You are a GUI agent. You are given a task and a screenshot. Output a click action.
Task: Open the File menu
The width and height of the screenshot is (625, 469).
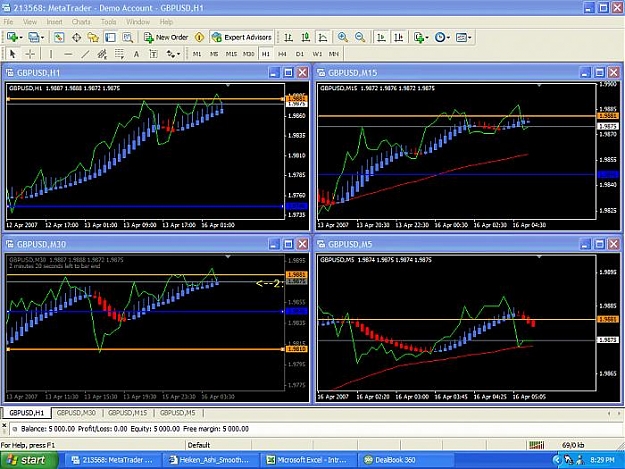pyautogui.click(x=8, y=22)
